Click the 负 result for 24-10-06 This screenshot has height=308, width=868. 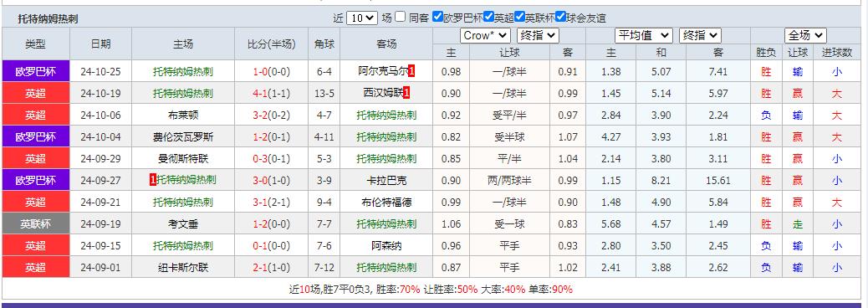(766, 116)
